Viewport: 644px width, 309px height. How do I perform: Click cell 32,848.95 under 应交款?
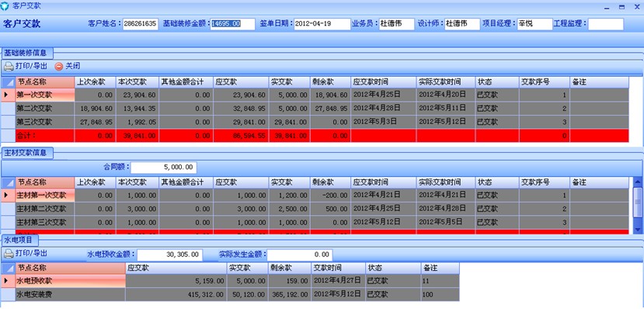point(241,109)
